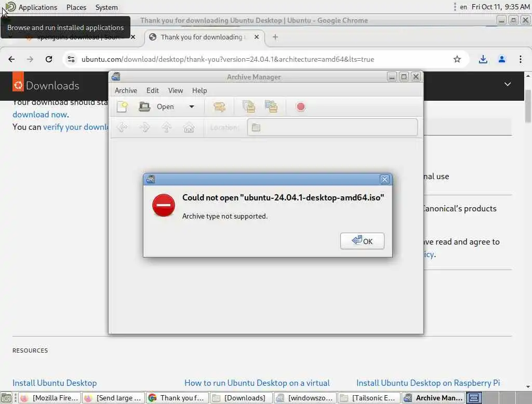Expand the Open recent dropdown arrow
The image size is (532, 404).
(x=192, y=107)
